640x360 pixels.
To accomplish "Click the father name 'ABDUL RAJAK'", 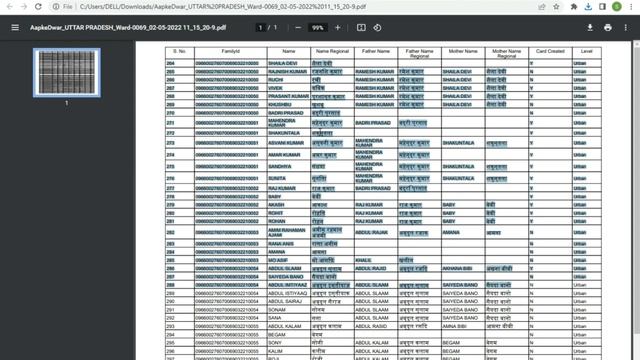I will tap(371, 232).
